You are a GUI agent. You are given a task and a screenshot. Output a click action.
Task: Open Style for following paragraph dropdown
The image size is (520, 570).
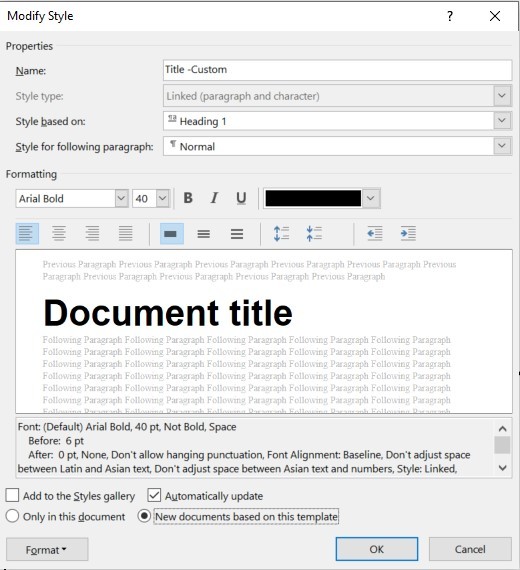click(x=502, y=146)
